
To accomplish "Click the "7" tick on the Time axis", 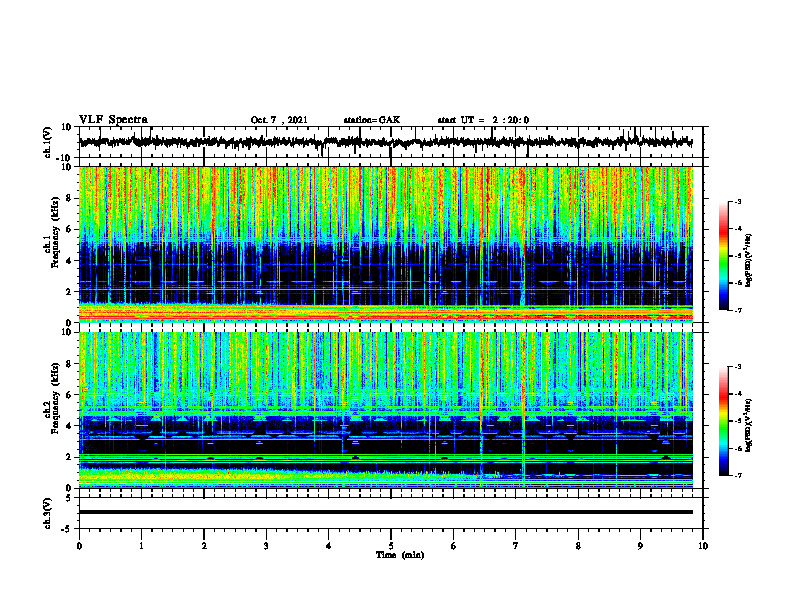I will [x=516, y=546].
